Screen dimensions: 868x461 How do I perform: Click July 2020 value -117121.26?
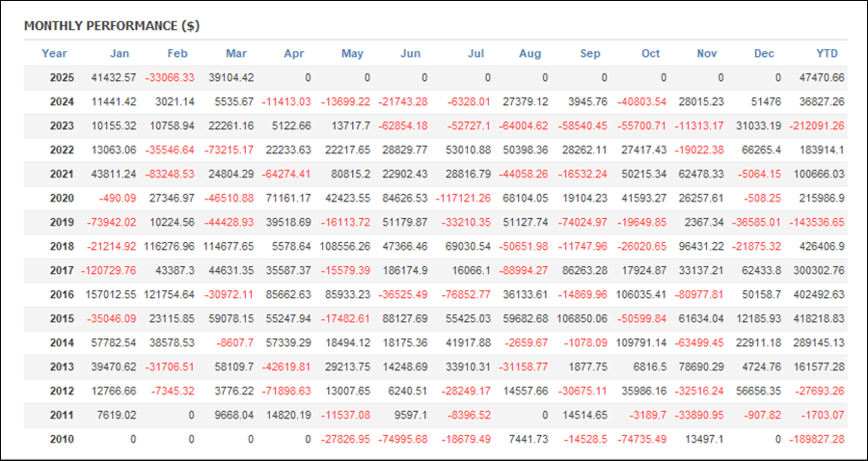463,199
